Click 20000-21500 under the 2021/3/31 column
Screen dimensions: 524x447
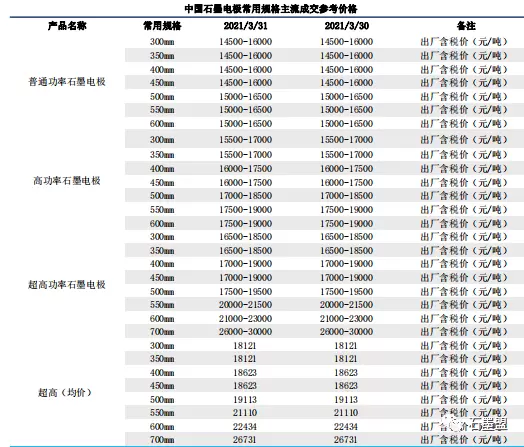coord(246,305)
